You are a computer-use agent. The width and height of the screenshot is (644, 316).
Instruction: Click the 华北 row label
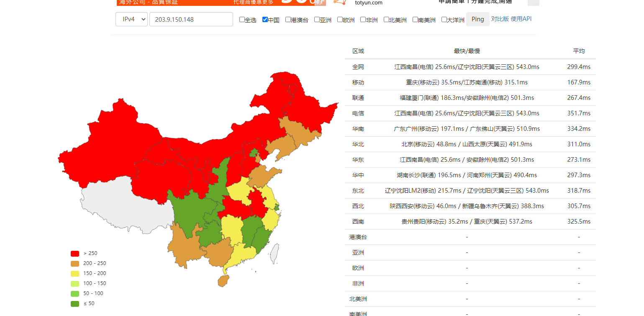click(x=358, y=144)
